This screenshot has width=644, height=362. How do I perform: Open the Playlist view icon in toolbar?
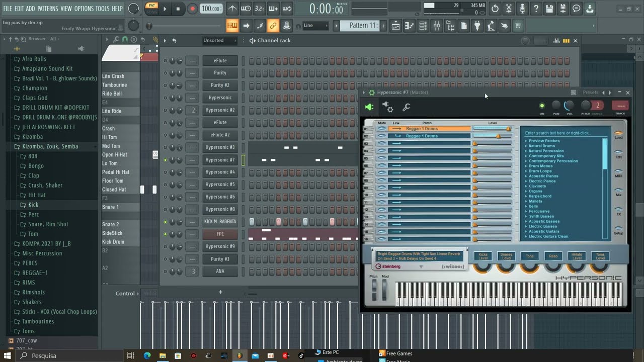tap(396, 26)
